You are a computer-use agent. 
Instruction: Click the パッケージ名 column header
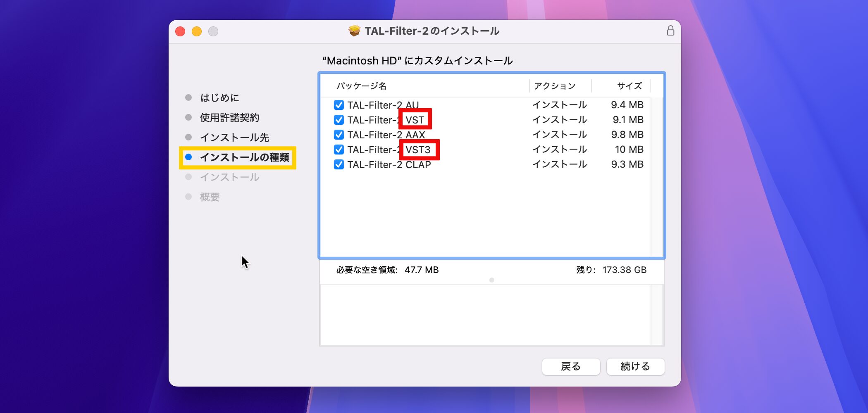coord(361,86)
